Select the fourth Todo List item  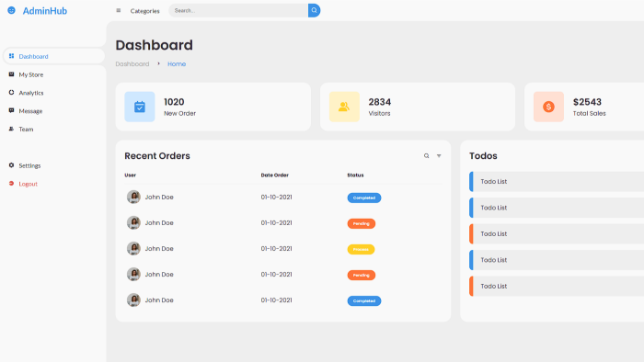point(557,260)
